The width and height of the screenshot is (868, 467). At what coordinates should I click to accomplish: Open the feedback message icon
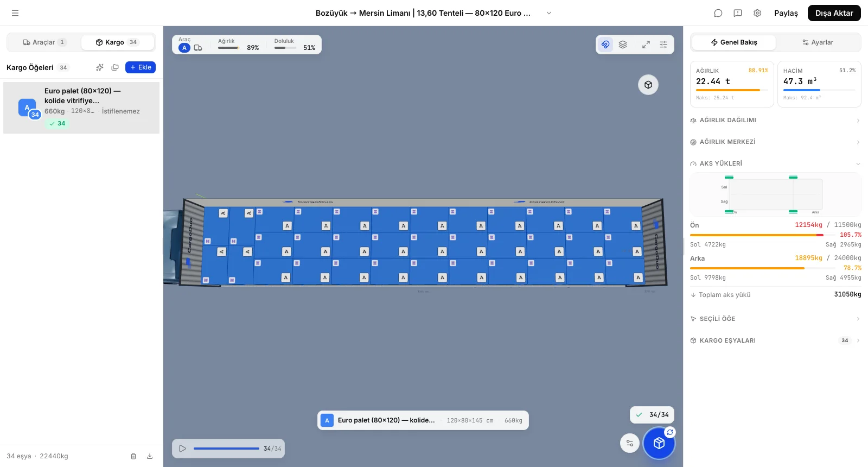(x=738, y=13)
